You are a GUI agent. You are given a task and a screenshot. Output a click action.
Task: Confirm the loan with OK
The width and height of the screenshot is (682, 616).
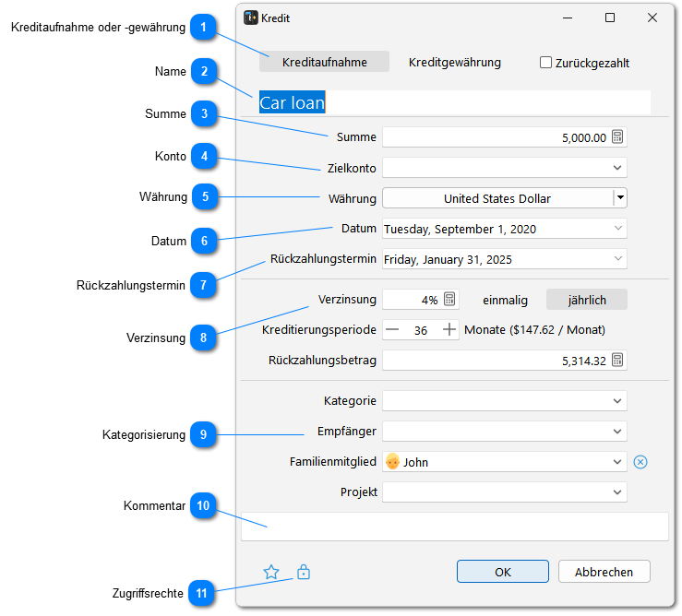[502, 571]
